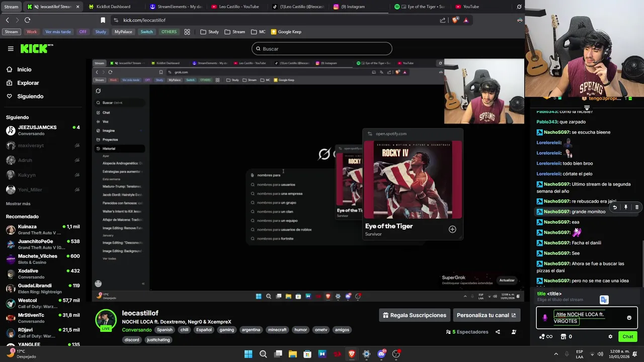Viewport: 644px width, 362px height.
Task: Open Kuinaza recommended channel
Action: [x=43, y=230]
